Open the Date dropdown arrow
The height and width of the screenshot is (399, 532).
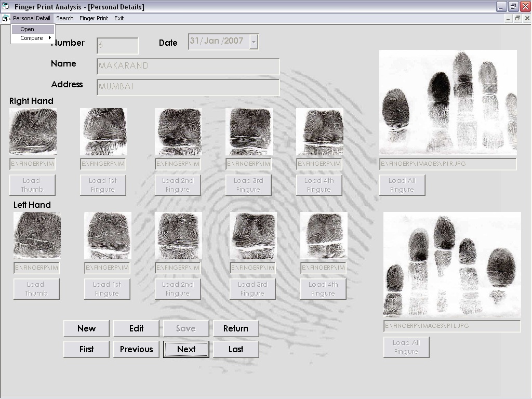[x=254, y=42]
